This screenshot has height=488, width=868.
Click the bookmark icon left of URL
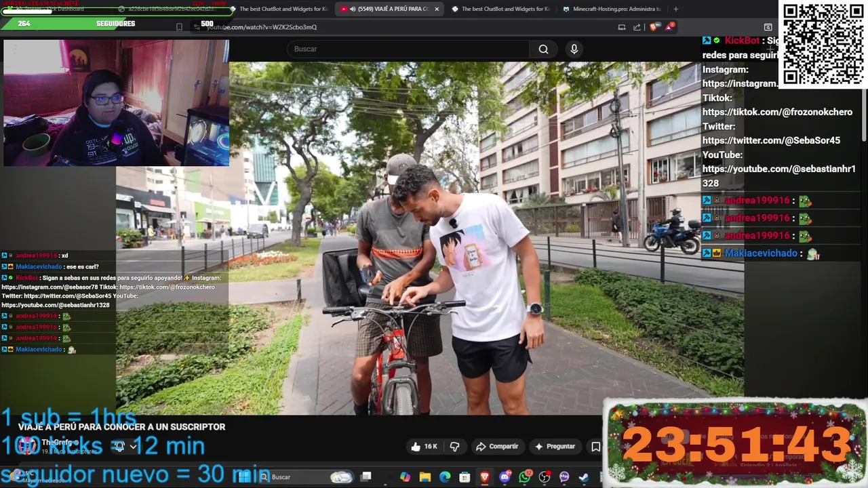click(179, 27)
